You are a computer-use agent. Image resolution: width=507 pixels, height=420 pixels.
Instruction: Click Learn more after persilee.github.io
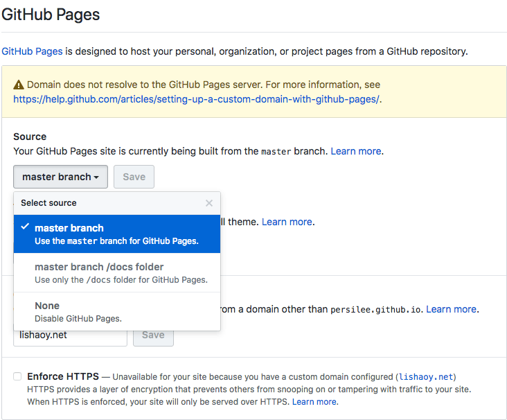pos(451,309)
